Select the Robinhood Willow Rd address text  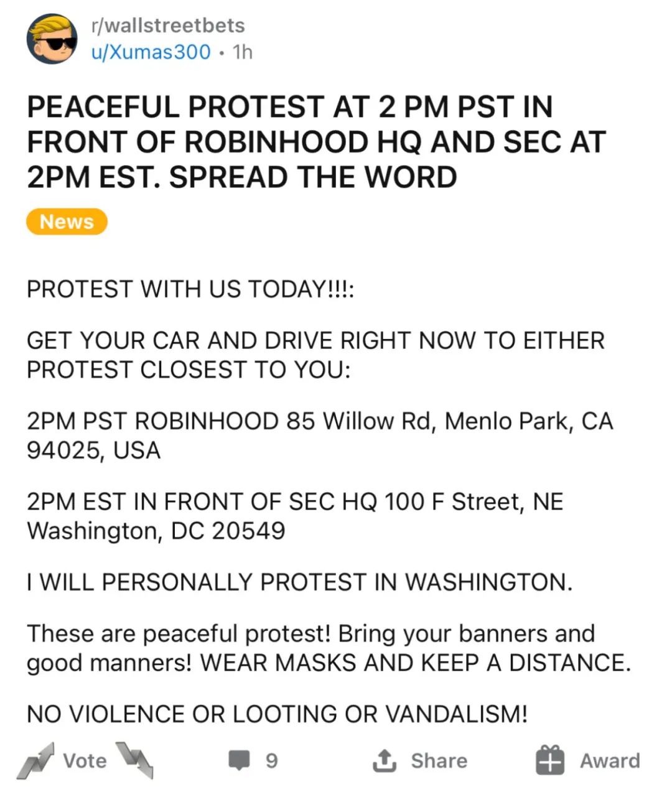[320, 436]
